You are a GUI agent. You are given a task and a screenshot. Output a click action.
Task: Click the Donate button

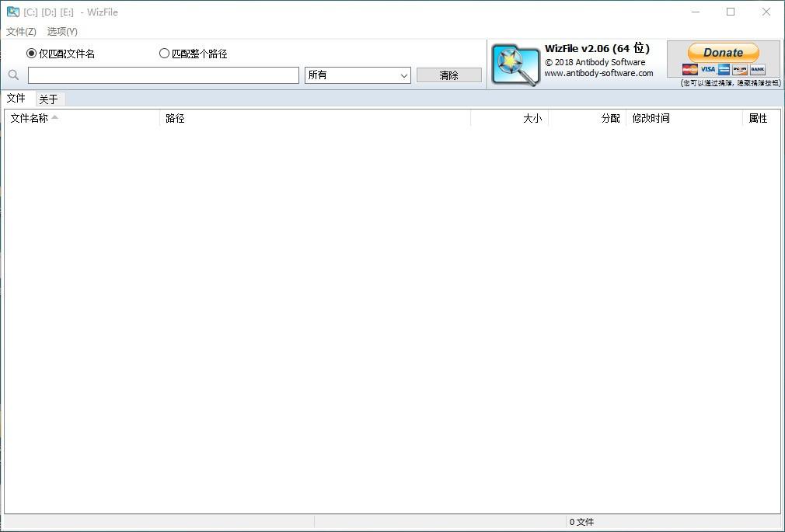pyautogui.click(x=723, y=53)
